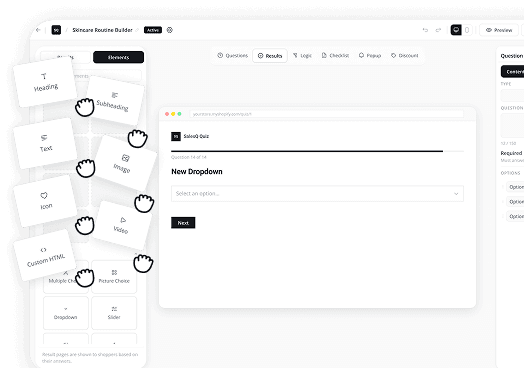Click the Required setting label
524x368 pixels.
[511, 153]
